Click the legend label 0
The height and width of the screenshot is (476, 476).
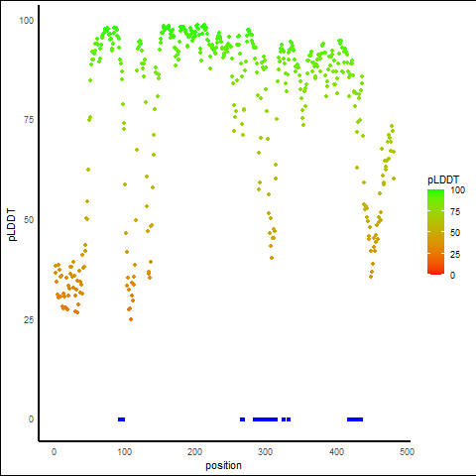pyautogui.click(x=452, y=276)
